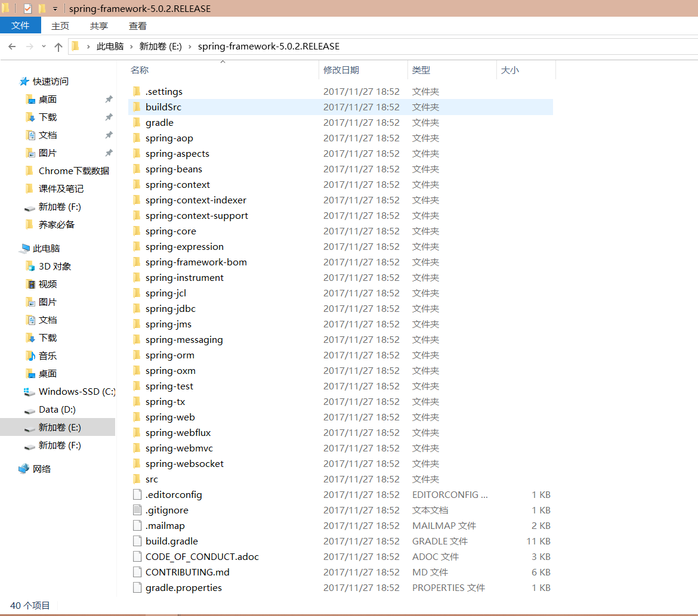The width and height of the screenshot is (698, 616).
Task: Select the spring-webflux folder name
Action: 178,432
